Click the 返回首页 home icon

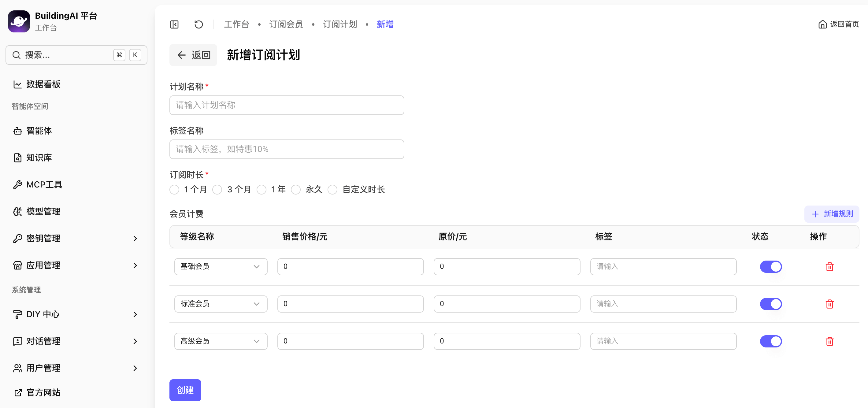[x=822, y=24]
